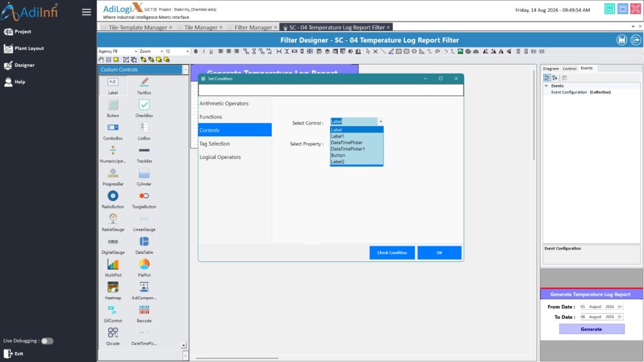Screen dimensions: 644x362
Task: Confirm with the OK button
Action: pyautogui.click(x=440, y=253)
